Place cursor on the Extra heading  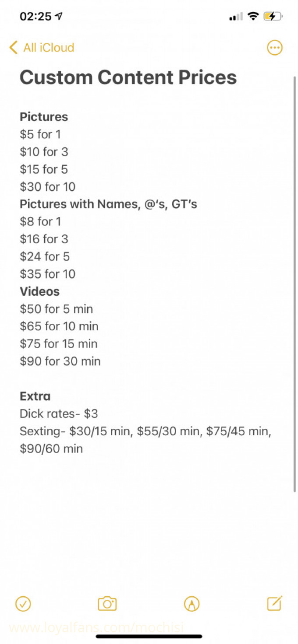click(x=35, y=396)
